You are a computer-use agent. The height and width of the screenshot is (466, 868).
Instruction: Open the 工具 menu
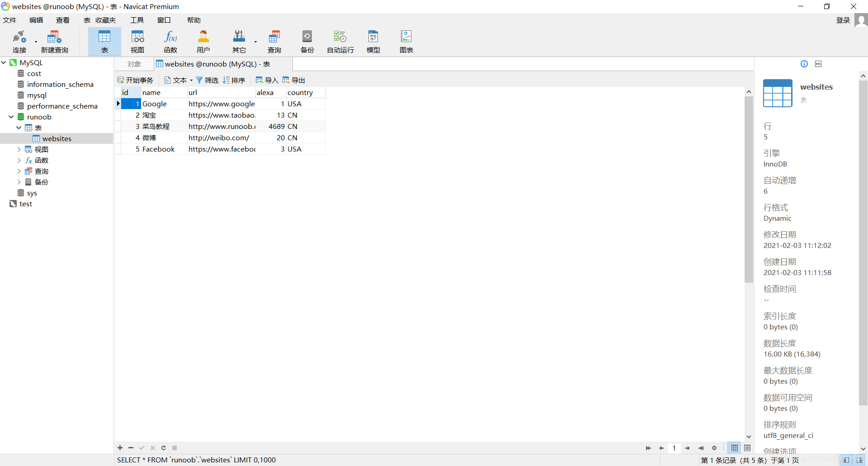[x=137, y=20]
